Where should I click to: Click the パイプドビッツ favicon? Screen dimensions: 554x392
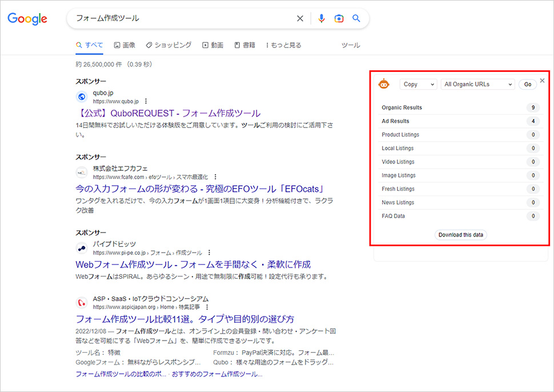[x=82, y=248]
